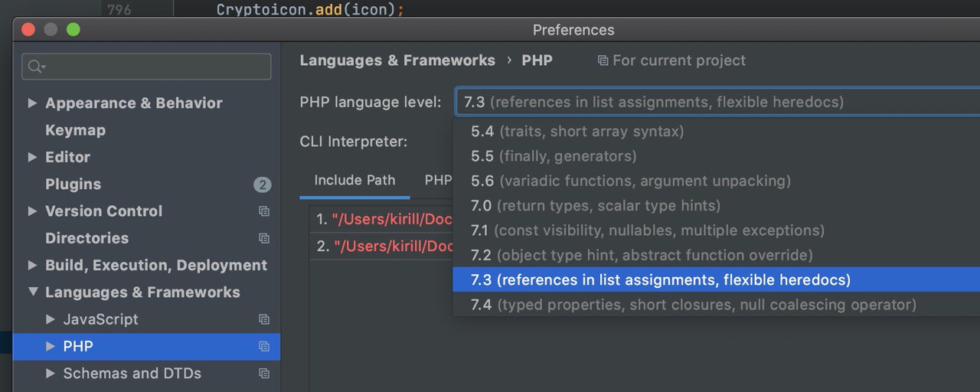980x392 pixels.
Task: Click project-level icon next to Version Control
Action: coord(264,211)
